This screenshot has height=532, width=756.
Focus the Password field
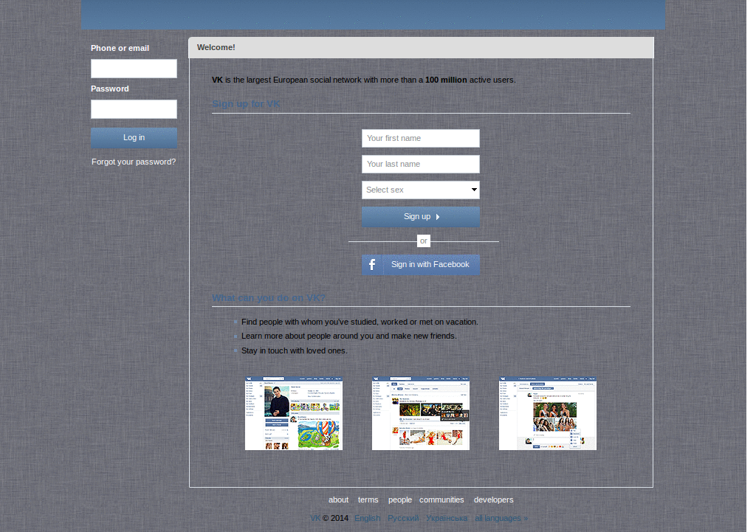click(x=134, y=109)
